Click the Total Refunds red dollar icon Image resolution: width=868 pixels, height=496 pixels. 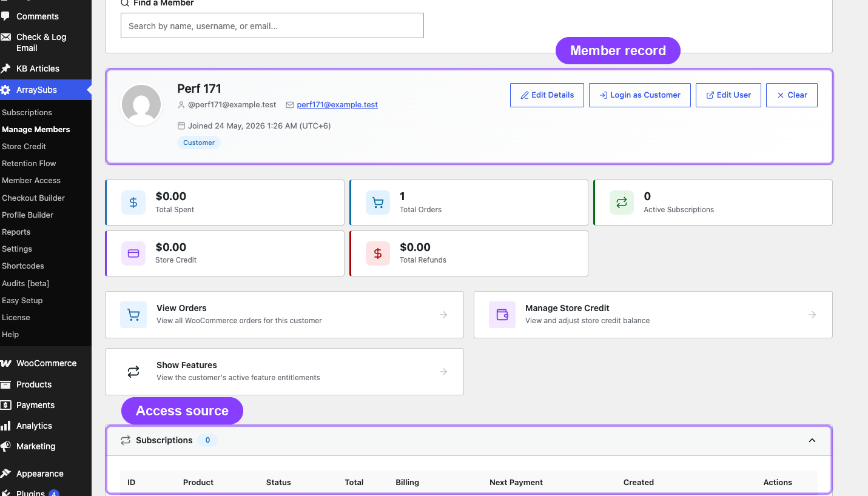pyautogui.click(x=378, y=253)
